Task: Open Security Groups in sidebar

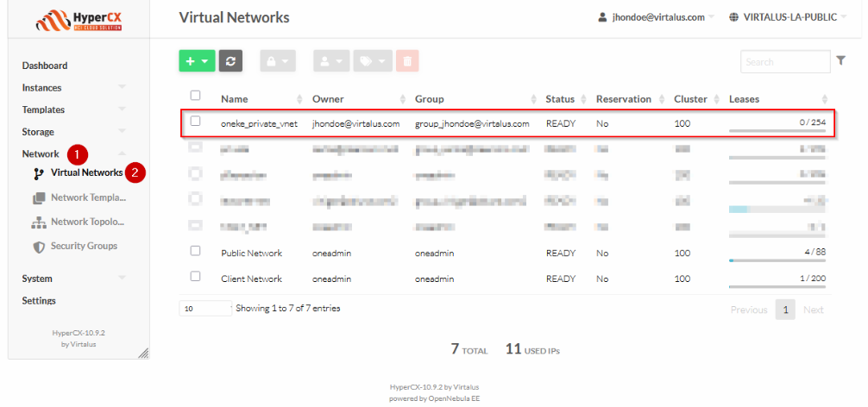Action: [84, 247]
